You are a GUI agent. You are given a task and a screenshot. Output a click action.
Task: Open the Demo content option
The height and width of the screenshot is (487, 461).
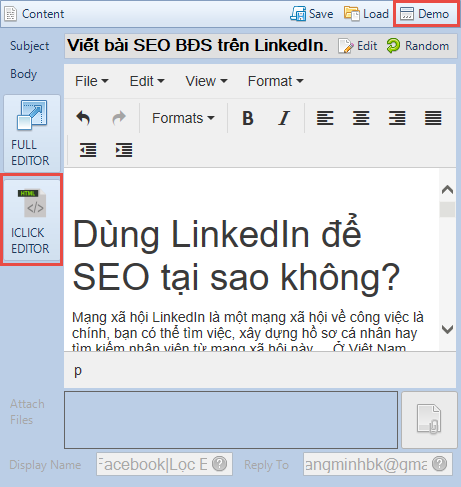426,14
